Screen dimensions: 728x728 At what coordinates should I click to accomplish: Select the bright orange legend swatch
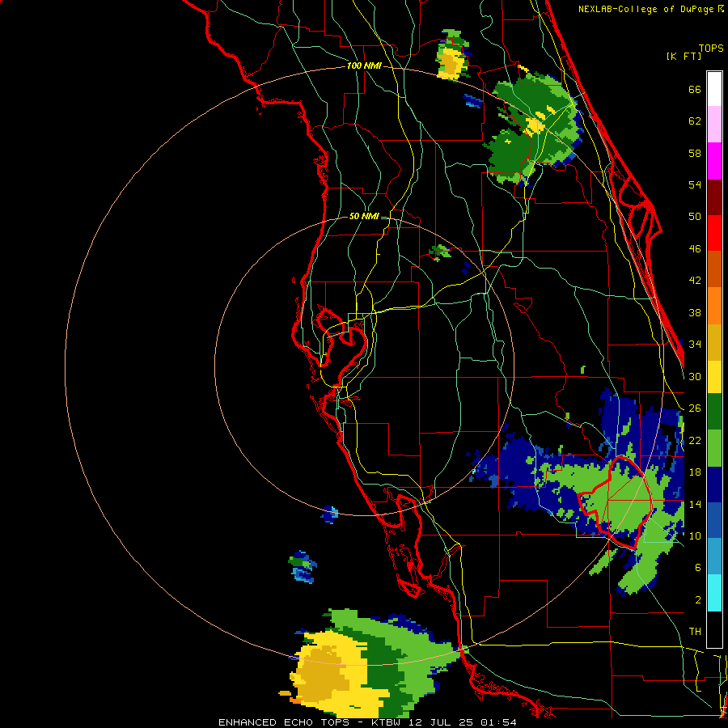tap(714, 306)
